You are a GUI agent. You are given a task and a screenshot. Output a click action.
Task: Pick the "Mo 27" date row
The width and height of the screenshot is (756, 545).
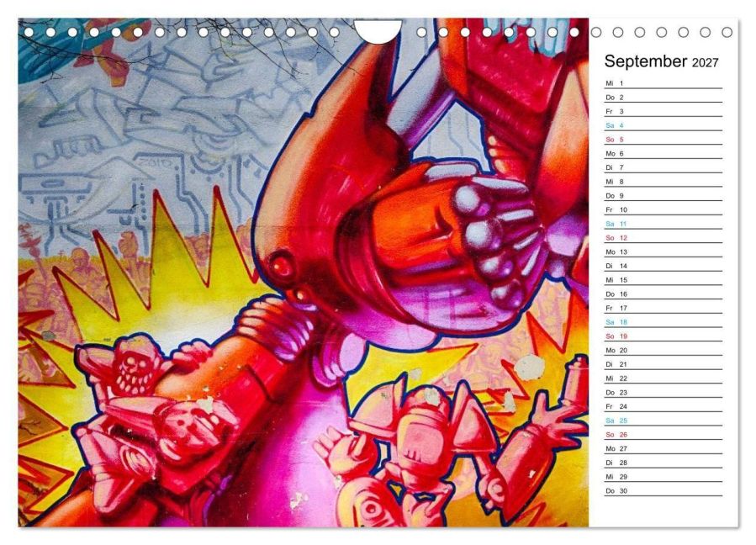pyautogui.click(x=663, y=448)
